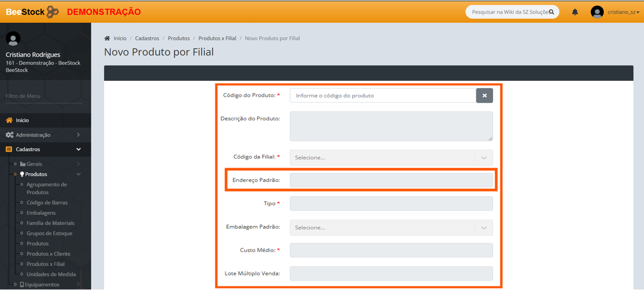Click the user avatar in top bar
The image size is (644, 290).
[x=597, y=12]
